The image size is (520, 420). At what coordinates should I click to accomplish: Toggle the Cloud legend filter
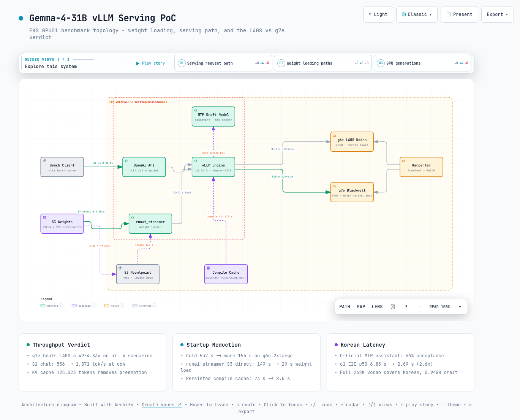coord(114,306)
